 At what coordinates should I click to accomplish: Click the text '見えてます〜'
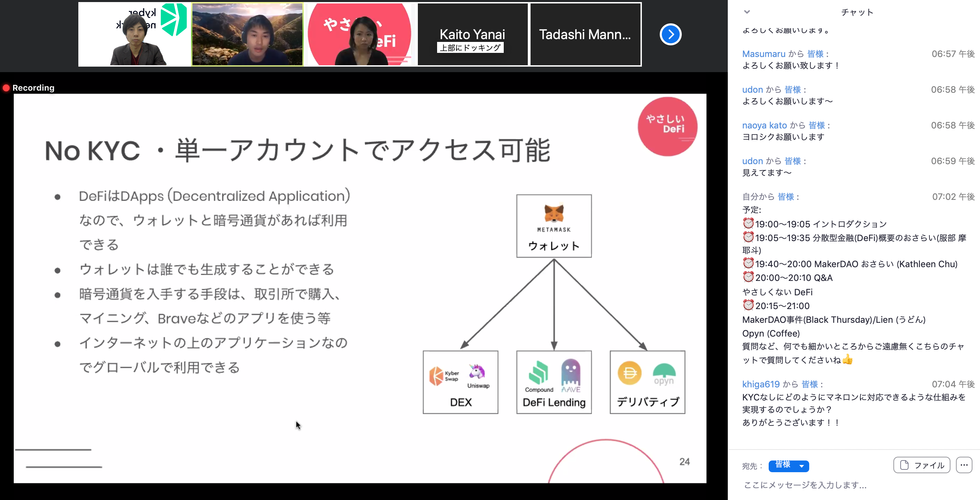click(767, 173)
